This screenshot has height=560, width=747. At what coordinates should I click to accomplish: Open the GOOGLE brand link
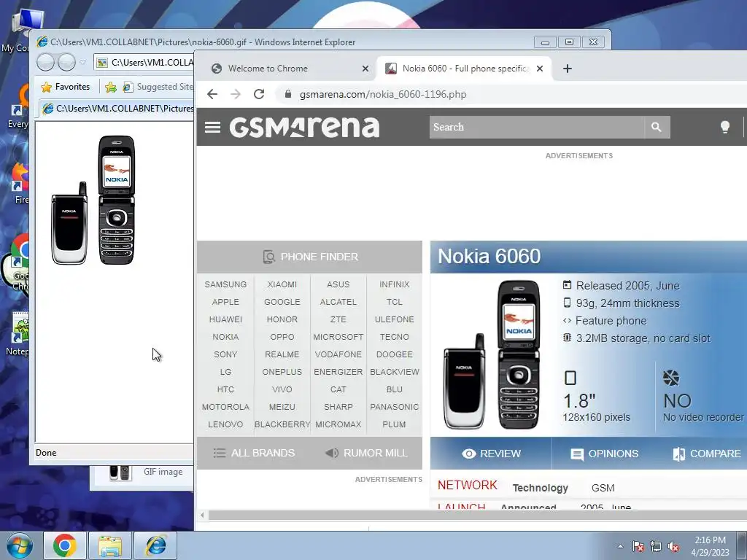point(282,302)
